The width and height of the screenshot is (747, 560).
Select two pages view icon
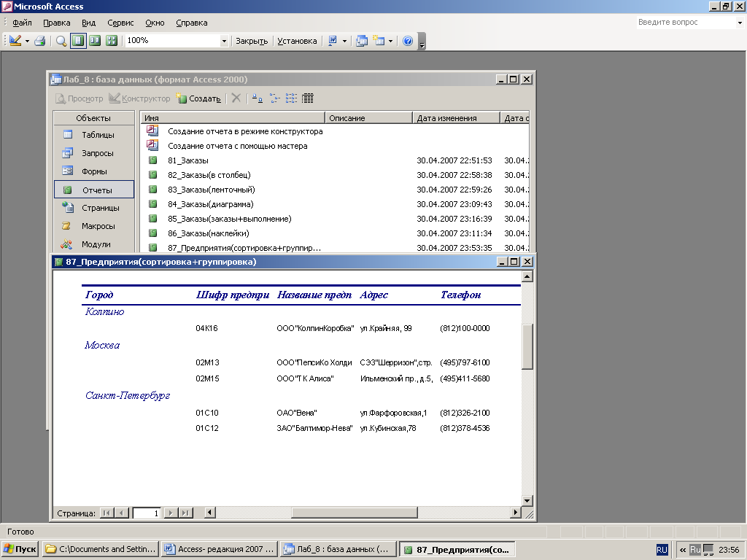pyautogui.click(x=95, y=41)
